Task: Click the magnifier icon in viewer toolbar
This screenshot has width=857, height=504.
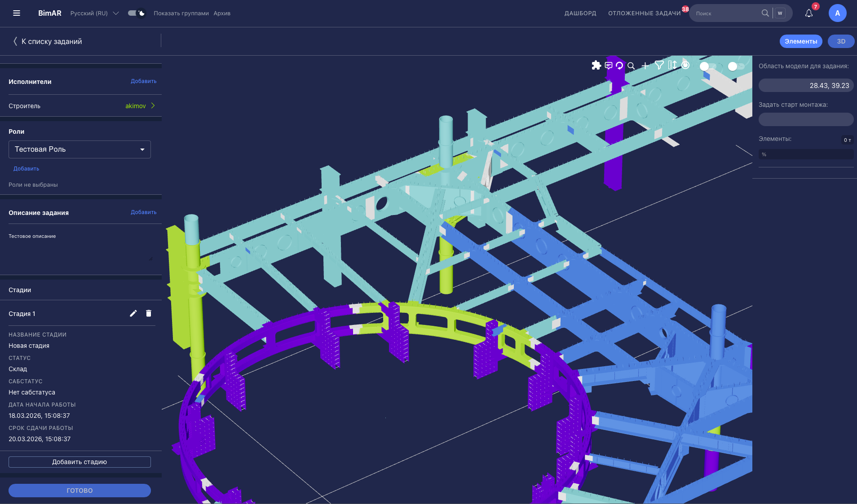Action: (x=631, y=66)
